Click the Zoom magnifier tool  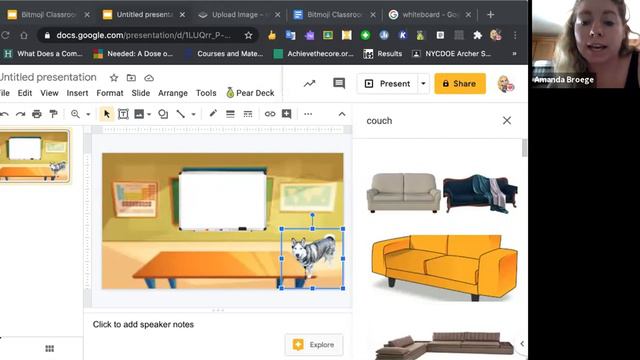[x=75, y=114]
